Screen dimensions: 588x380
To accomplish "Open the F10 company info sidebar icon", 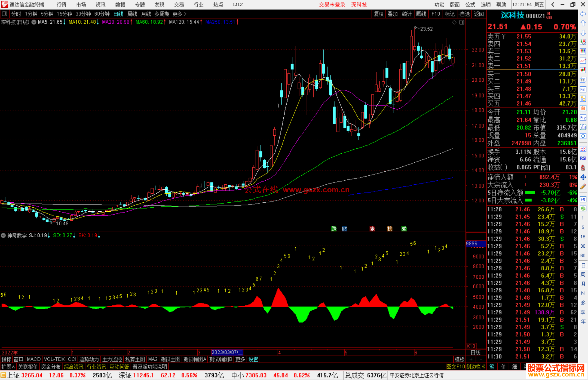I will coord(583,89).
